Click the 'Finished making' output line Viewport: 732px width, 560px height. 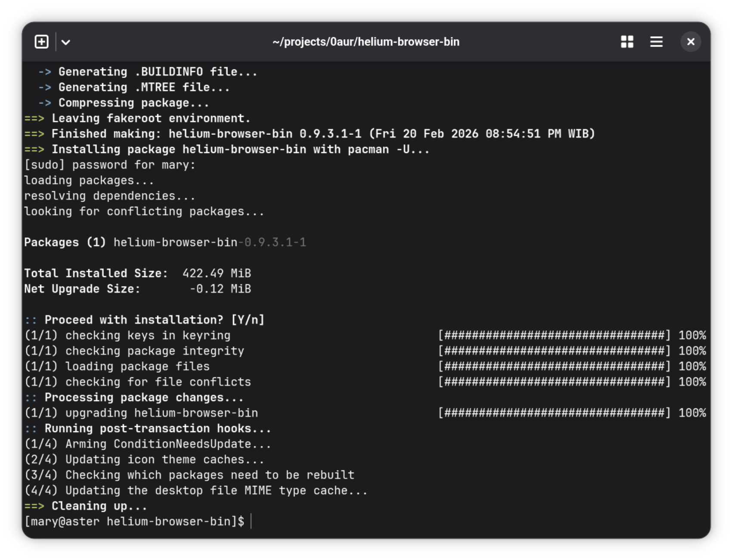point(323,134)
